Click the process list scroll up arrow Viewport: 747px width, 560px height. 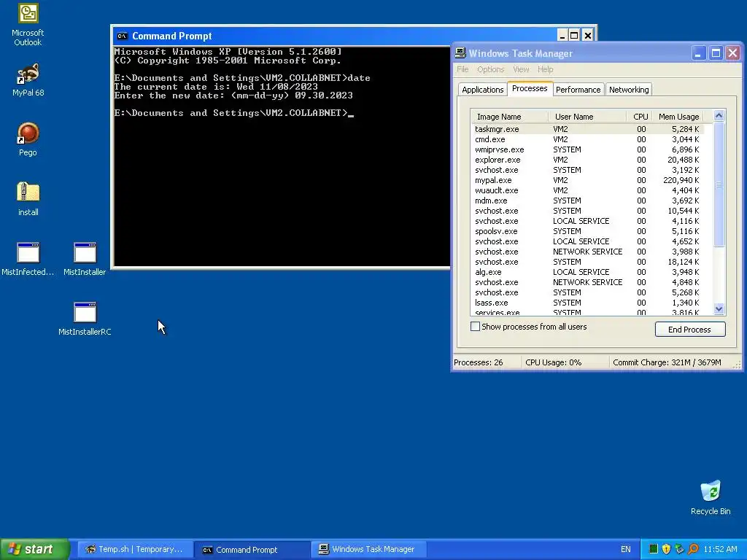(x=719, y=115)
